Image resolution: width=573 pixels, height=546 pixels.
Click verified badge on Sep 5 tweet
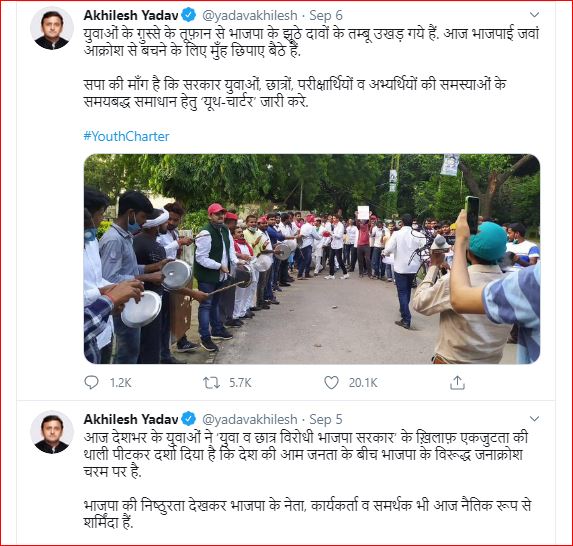click(x=189, y=419)
